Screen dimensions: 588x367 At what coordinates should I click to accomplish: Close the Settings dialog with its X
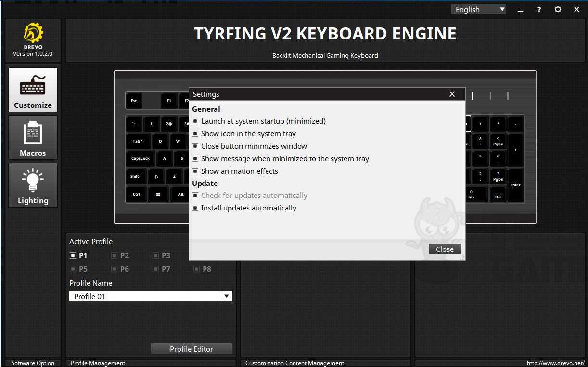pos(452,94)
